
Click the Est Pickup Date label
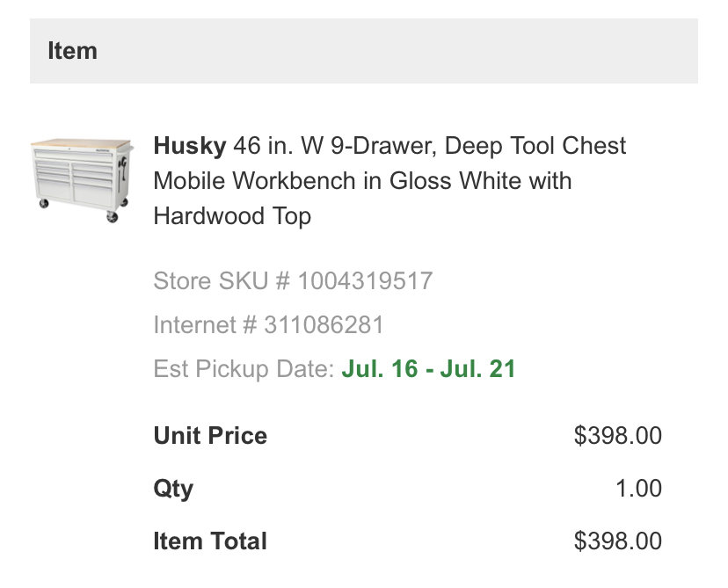pos(244,369)
